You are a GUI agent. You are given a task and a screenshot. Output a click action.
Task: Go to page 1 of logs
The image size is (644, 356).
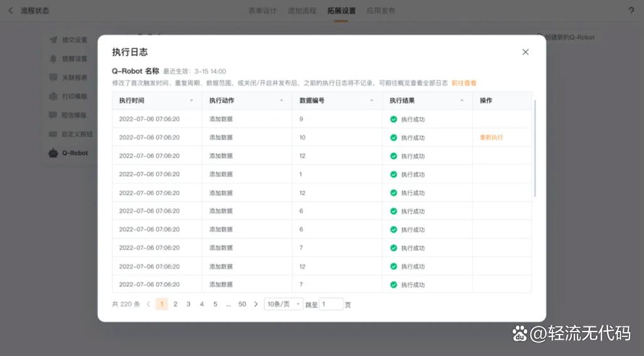click(x=162, y=304)
